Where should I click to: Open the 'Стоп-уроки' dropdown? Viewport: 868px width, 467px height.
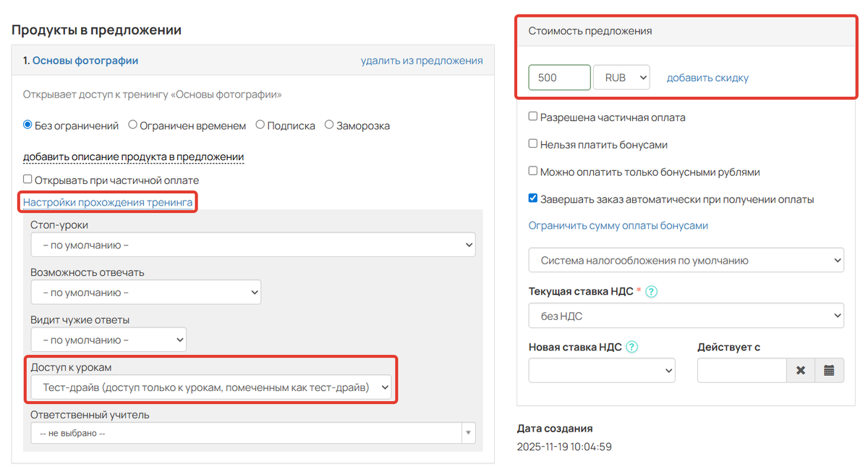tap(252, 244)
